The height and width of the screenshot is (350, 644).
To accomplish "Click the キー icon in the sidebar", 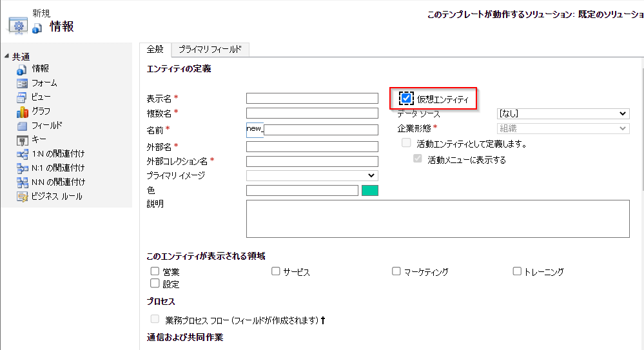I will click(x=22, y=140).
